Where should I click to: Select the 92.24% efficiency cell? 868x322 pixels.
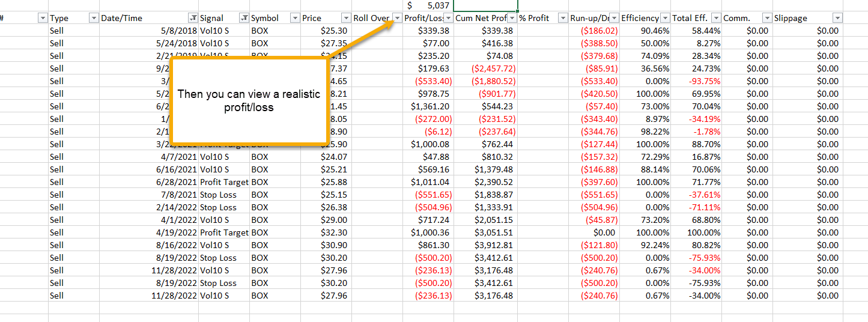pyautogui.click(x=645, y=245)
